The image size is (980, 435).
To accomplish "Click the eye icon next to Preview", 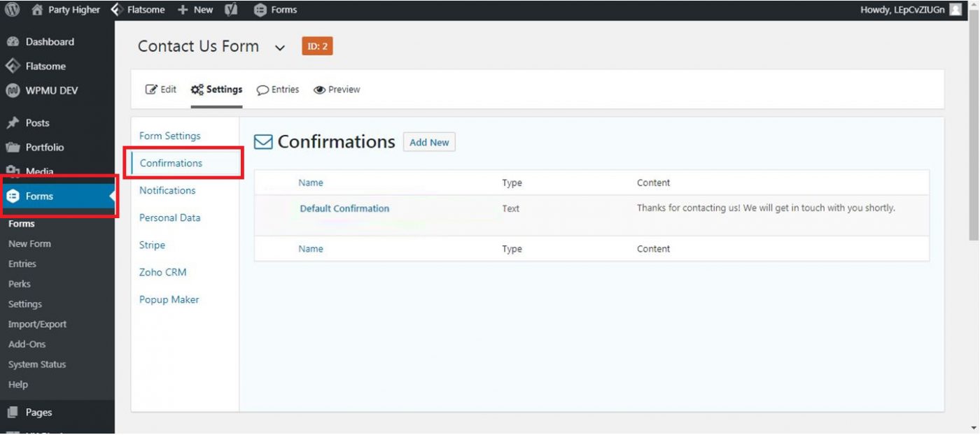I will (x=319, y=90).
